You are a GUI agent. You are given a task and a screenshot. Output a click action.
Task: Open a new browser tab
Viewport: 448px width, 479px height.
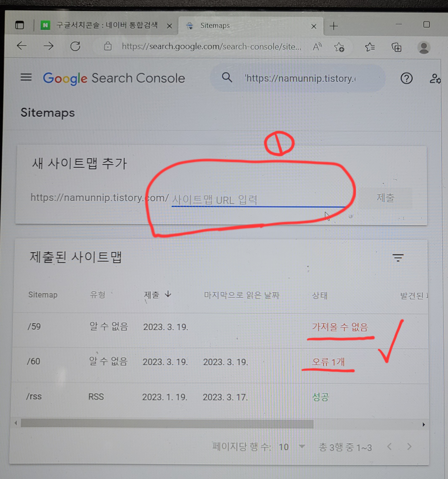[x=334, y=26]
